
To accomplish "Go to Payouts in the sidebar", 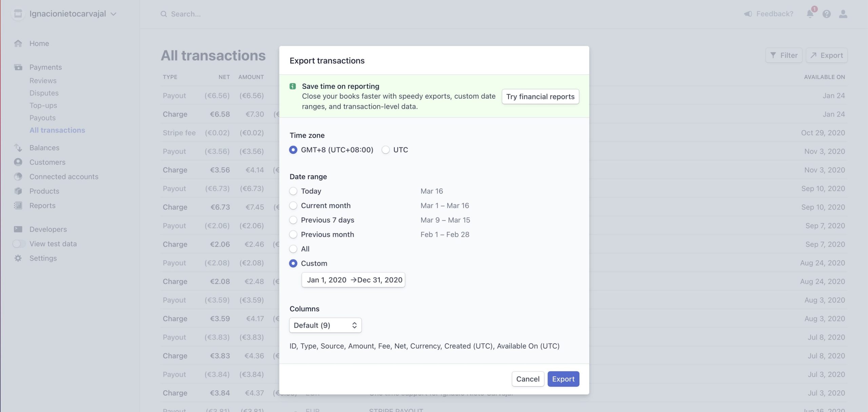I will tap(42, 118).
